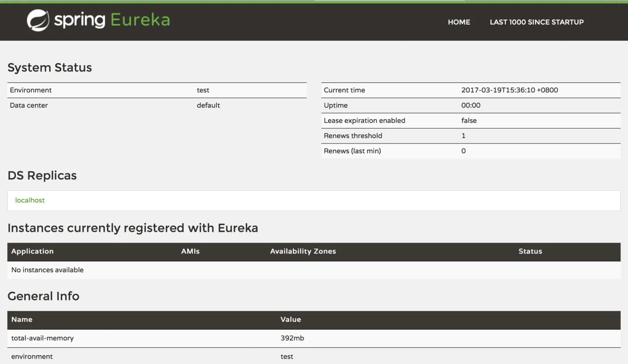
Task: Click the Data center value 'default'
Action: [x=208, y=105]
